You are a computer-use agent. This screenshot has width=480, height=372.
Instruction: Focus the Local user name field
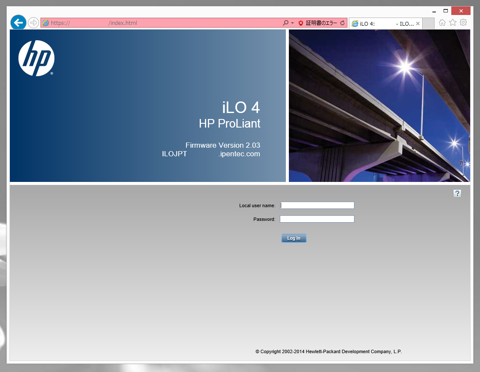tap(317, 205)
